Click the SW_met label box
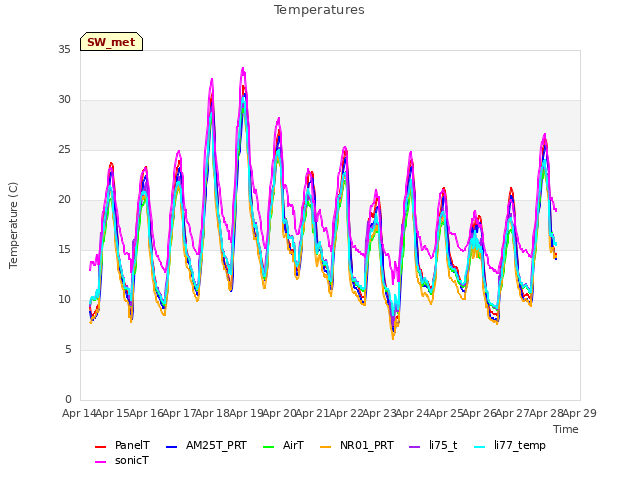 [111, 42]
